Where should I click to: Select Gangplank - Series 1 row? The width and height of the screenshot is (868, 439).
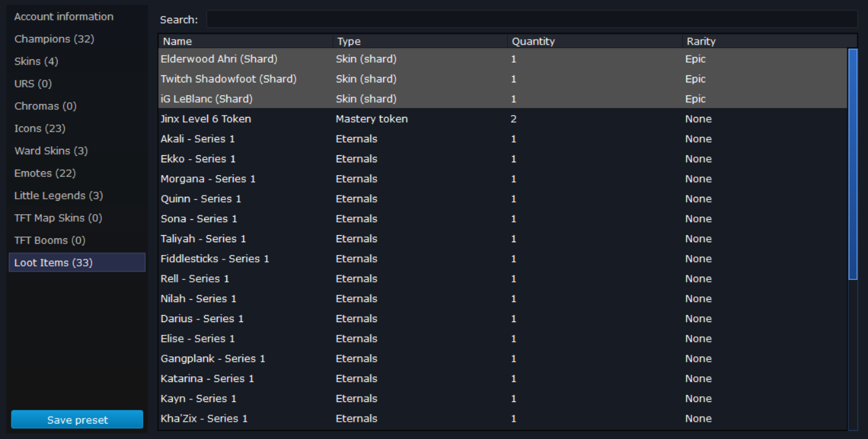tap(503, 358)
